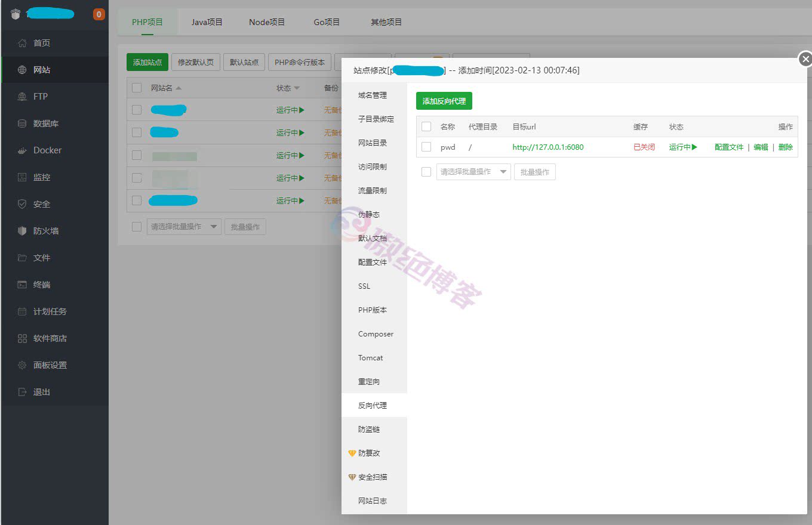Click 批量操作 button in the proxy dialog

(535, 172)
